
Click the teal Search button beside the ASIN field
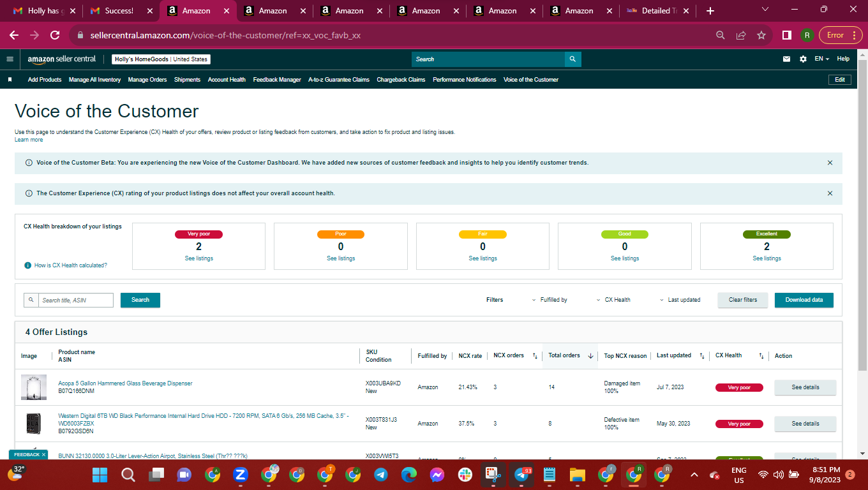(140, 300)
